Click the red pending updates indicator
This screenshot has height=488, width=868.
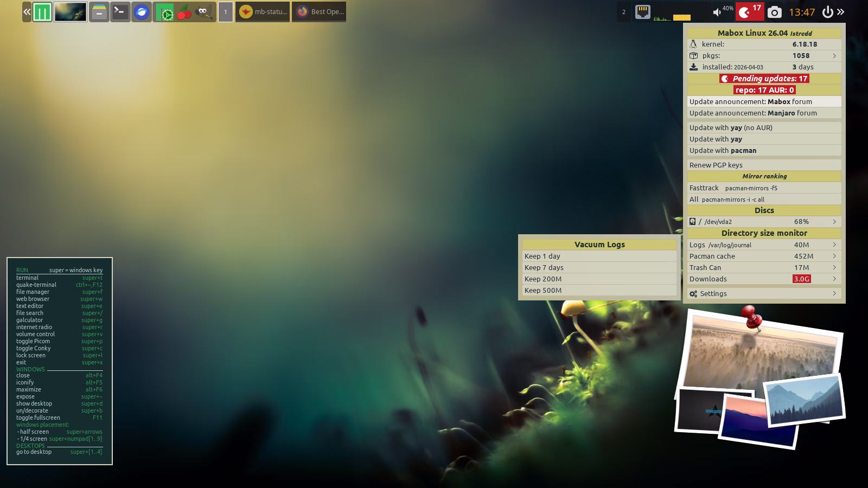click(749, 12)
